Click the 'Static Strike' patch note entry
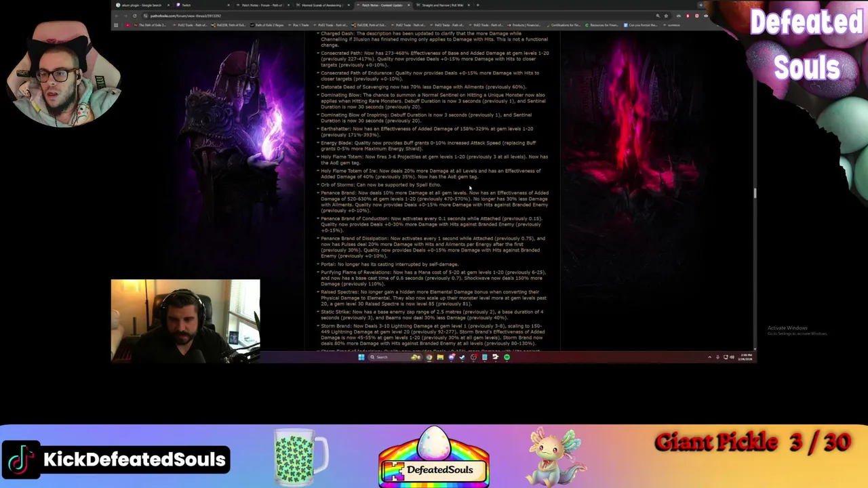 tap(431, 314)
